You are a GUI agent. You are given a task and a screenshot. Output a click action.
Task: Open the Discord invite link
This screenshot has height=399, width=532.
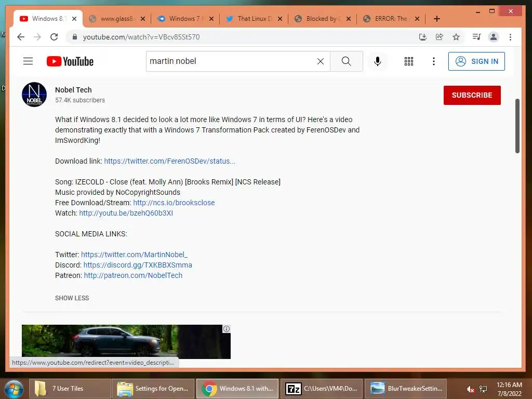138,265
